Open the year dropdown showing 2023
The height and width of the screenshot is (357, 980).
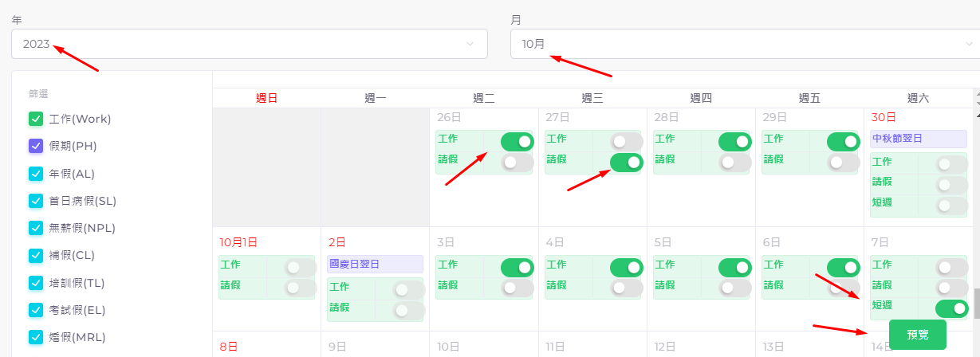(x=250, y=44)
